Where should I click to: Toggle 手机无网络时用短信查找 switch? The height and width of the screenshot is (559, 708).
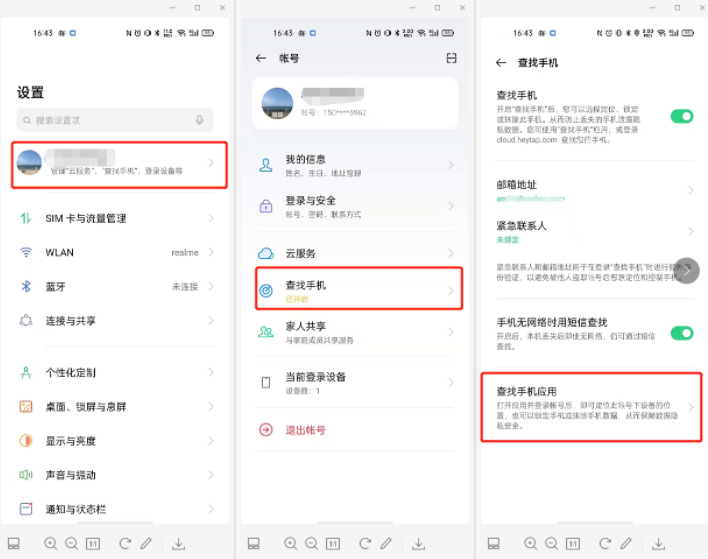(682, 333)
